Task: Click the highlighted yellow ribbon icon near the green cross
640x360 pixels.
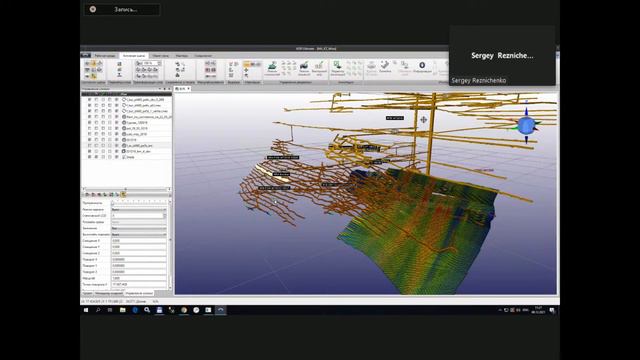Action: 247,64
